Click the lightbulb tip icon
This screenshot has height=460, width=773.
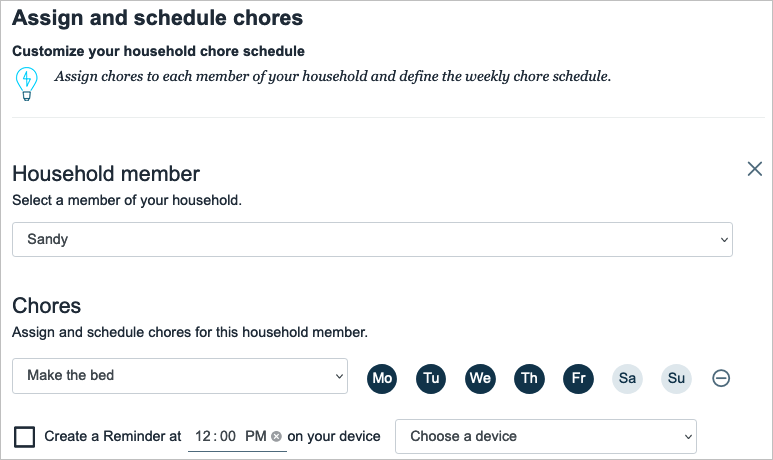tap(26, 82)
